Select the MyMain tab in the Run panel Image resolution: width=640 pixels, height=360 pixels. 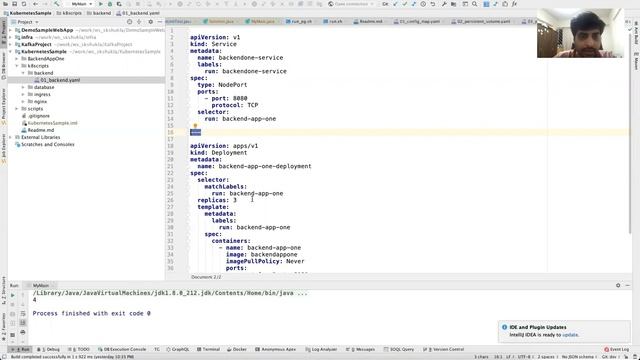[40, 285]
